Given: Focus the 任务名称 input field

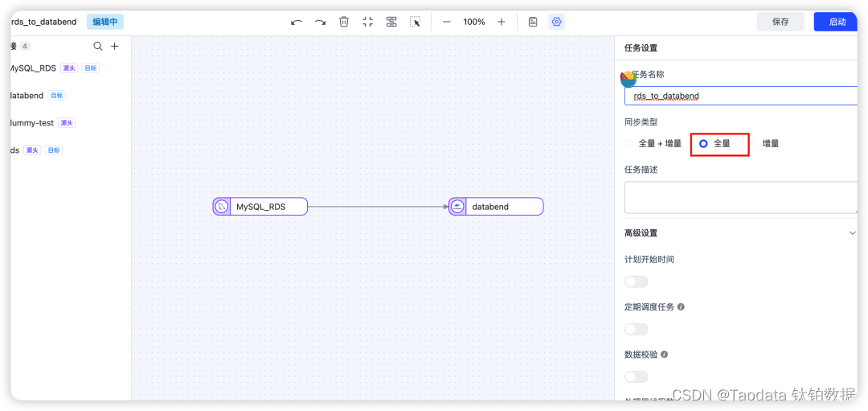Looking at the screenshot, I should point(741,96).
